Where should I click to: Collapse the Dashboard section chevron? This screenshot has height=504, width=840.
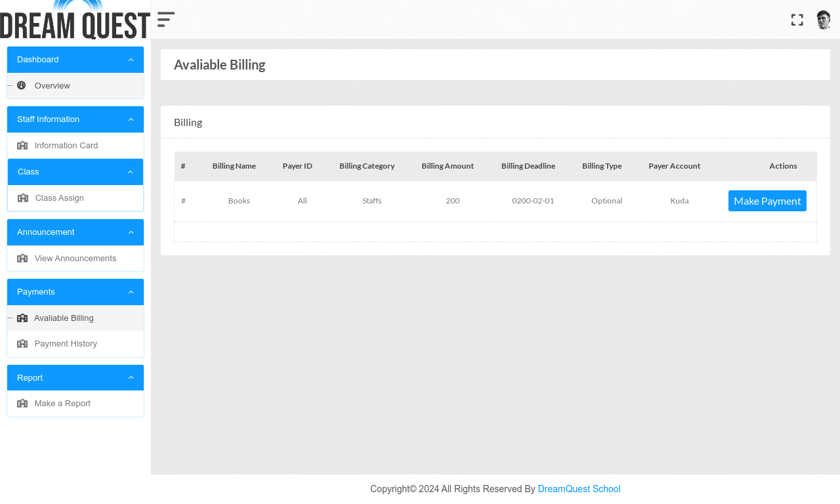[131, 60]
